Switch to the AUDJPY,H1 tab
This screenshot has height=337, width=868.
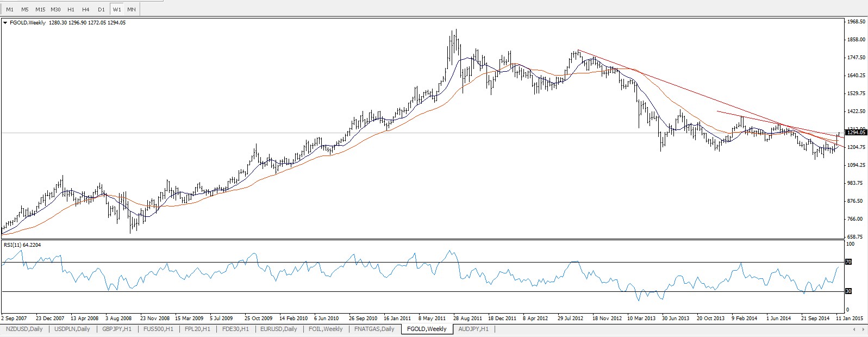473,329
